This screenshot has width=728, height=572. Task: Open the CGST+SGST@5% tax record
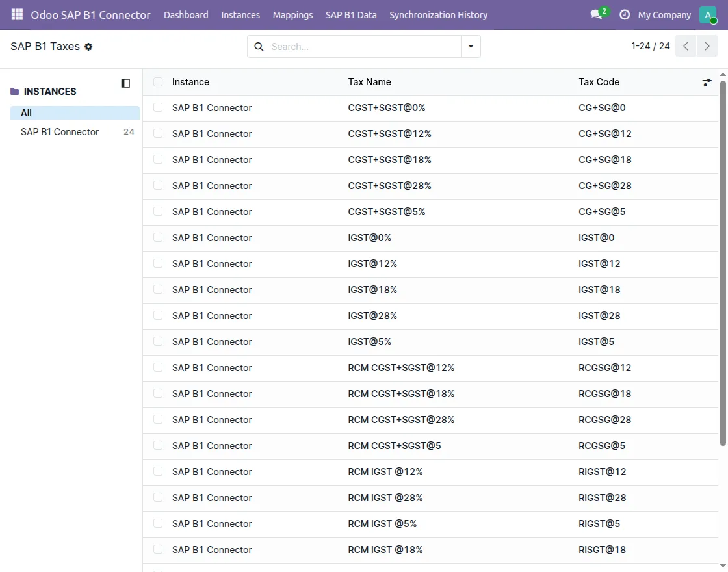(x=387, y=212)
